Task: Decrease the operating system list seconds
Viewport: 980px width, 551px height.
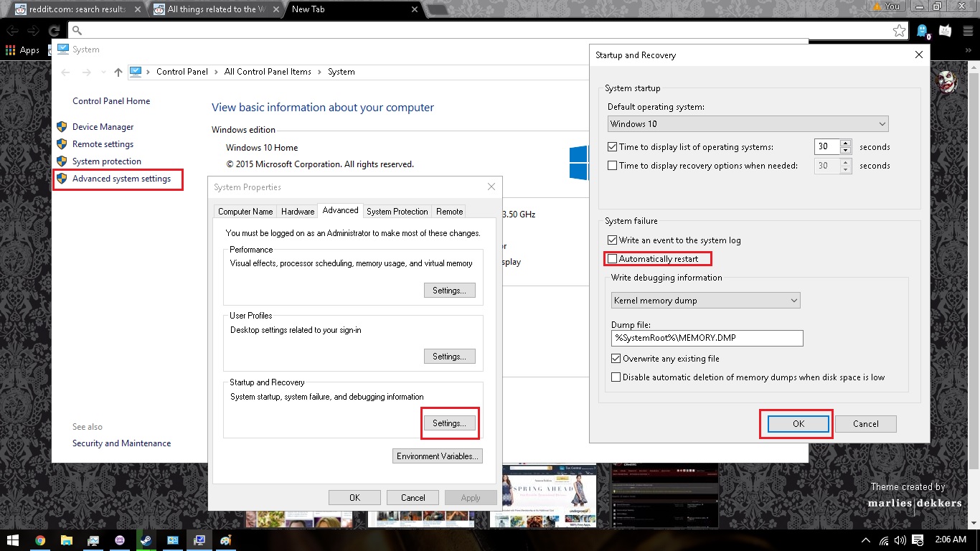Action: (x=845, y=151)
